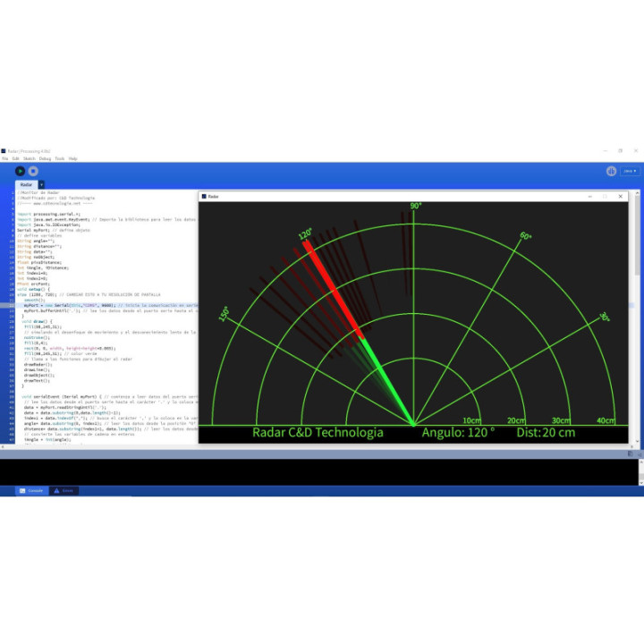
Task: Click the 'Radar C&D Technologia' title text
Action: 318,433
